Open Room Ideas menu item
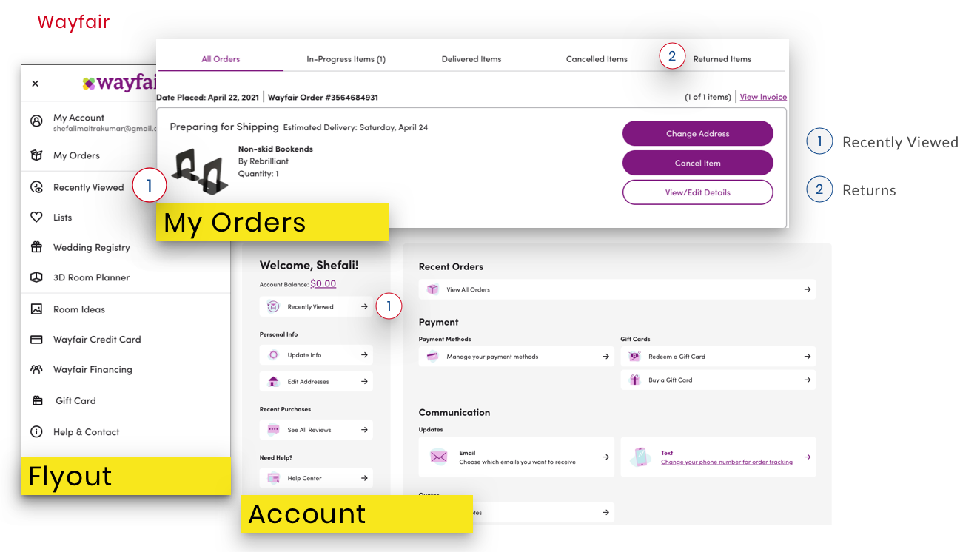This screenshot has height=552, width=980. (x=79, y=309)
